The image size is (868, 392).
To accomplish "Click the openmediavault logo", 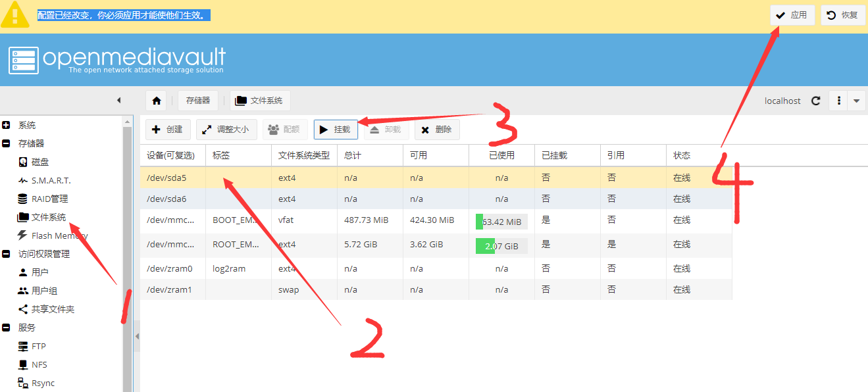I will point(117,60).
